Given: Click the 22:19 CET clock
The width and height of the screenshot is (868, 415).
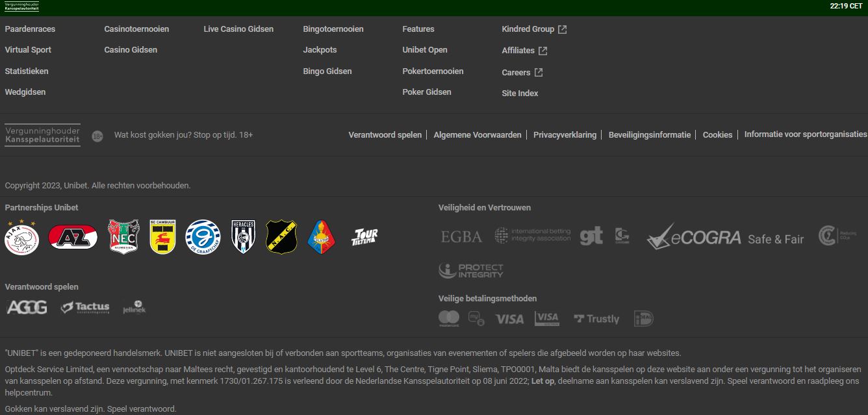Looking at the screenshot, I should [846, 6].
